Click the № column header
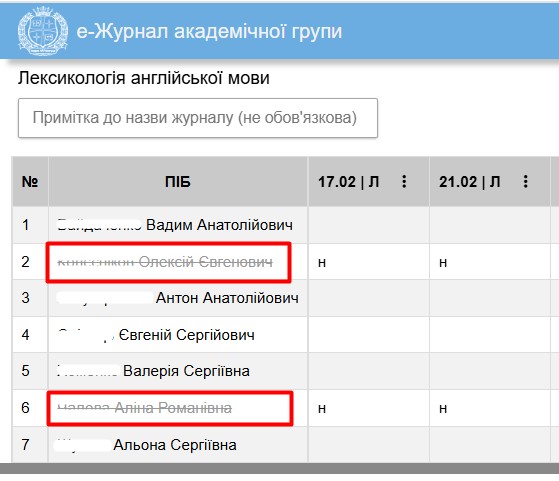The height and width of the screenshot is (481, 559). coord(30,182)
